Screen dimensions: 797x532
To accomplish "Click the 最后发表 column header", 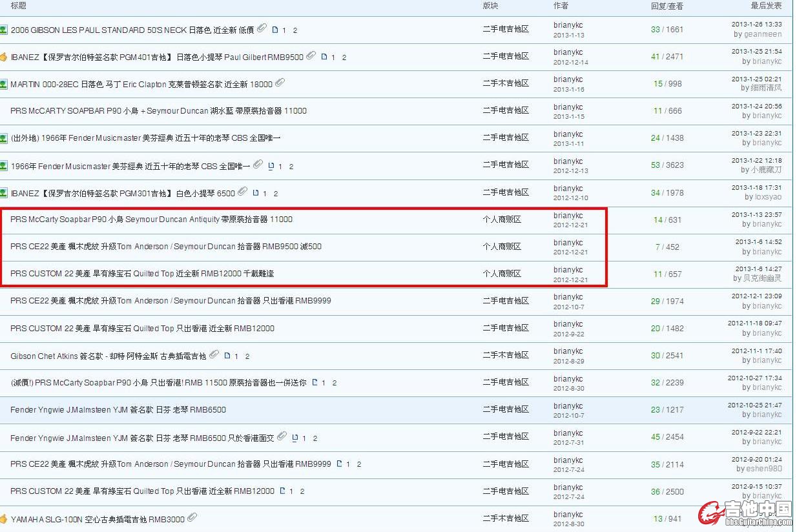I will (x=766, y=6).
